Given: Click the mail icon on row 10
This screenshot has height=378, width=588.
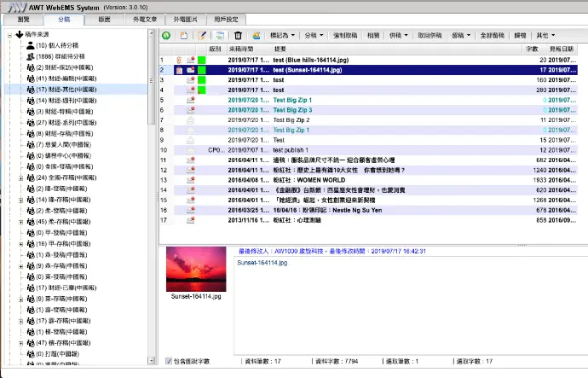Looking at the screenshot, I should point(190,149).
